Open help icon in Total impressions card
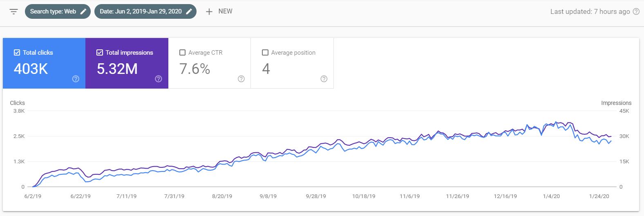Viewport: 644px width, 216px height. click(x=159, y=79)
